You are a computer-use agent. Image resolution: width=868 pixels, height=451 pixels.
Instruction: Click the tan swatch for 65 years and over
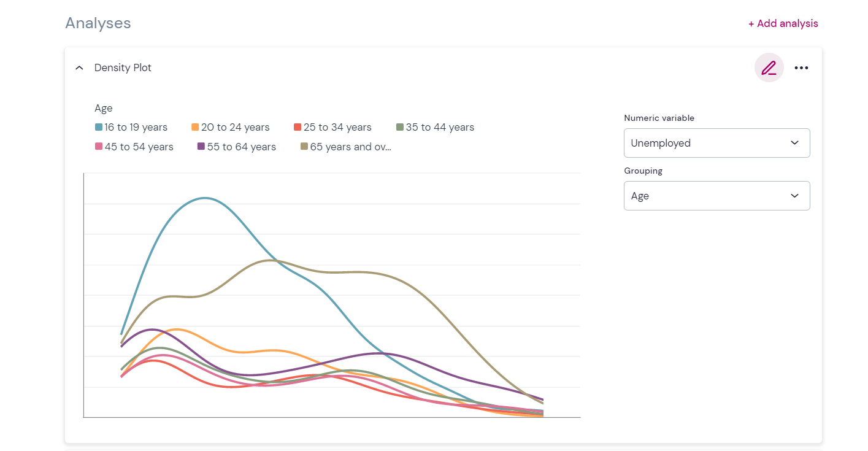pyautogui.click(x=304, y=147)
